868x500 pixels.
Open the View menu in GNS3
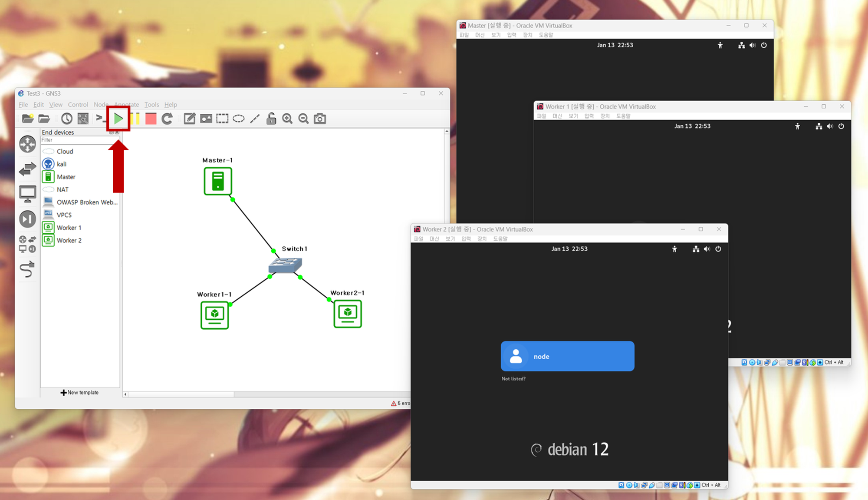56,105
